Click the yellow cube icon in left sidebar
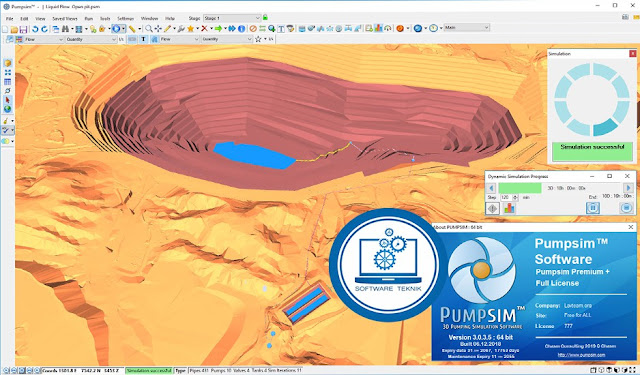The image size is (640, 375). pyautogui.click(x=7, y=63)
